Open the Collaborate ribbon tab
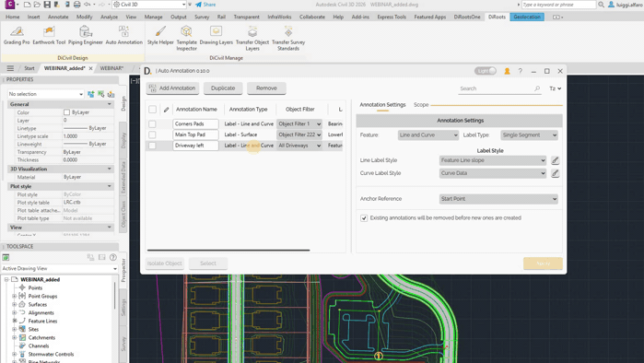The width and height of the screenshot is (644, 363). (x=311, y=17)
